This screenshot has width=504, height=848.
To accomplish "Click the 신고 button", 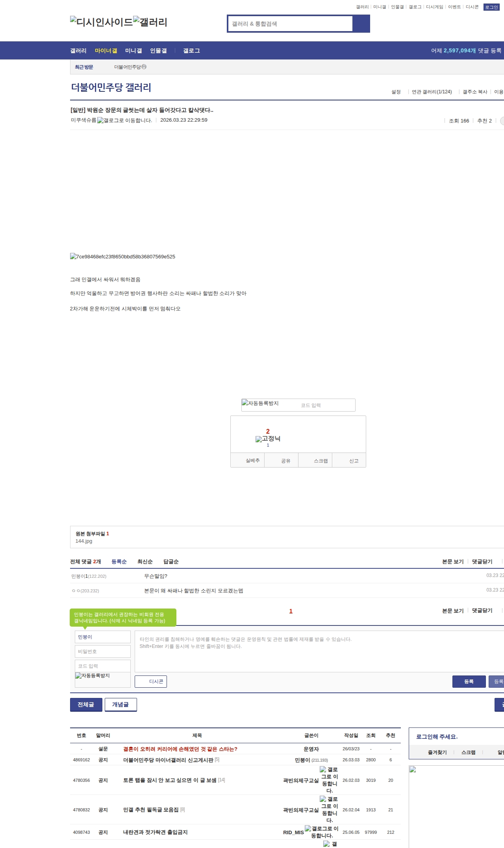I will (x=349, y=460).
